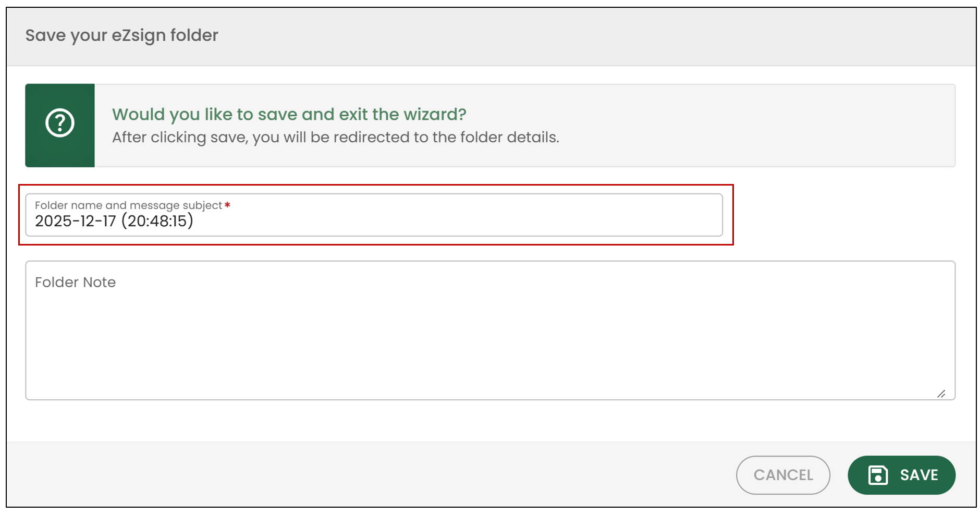Click inside the Folder Note text area

(490, 330)
